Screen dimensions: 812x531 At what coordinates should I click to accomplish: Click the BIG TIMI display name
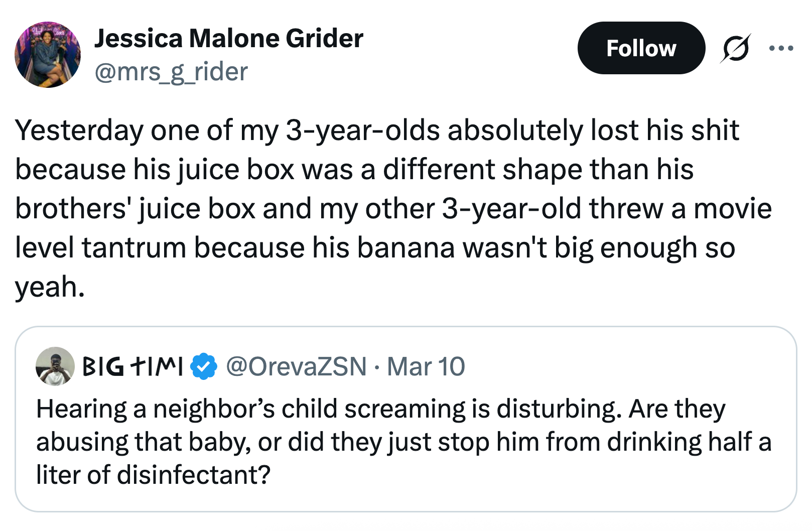pos(132,366)
